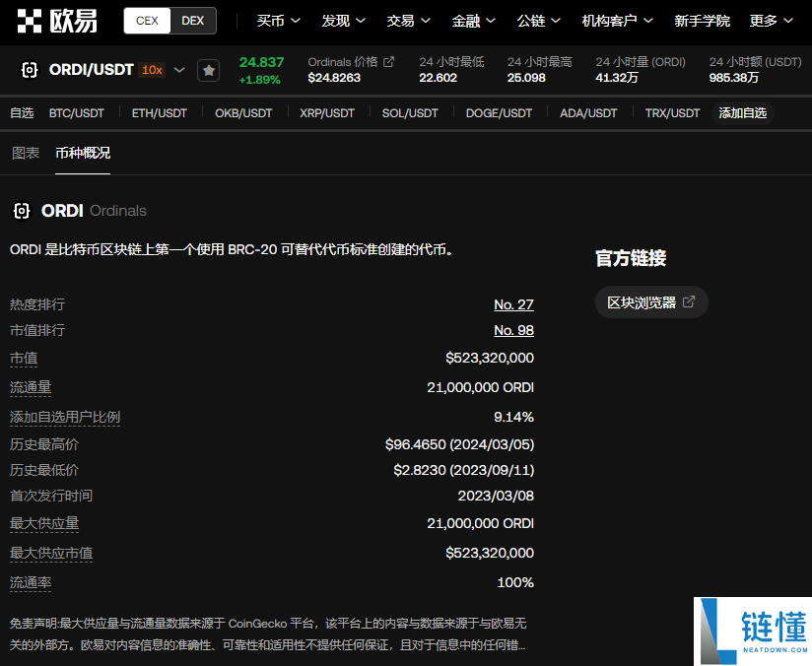
Task: Click the 历史最低价 value $2.8230
Action: coord(463,470)
